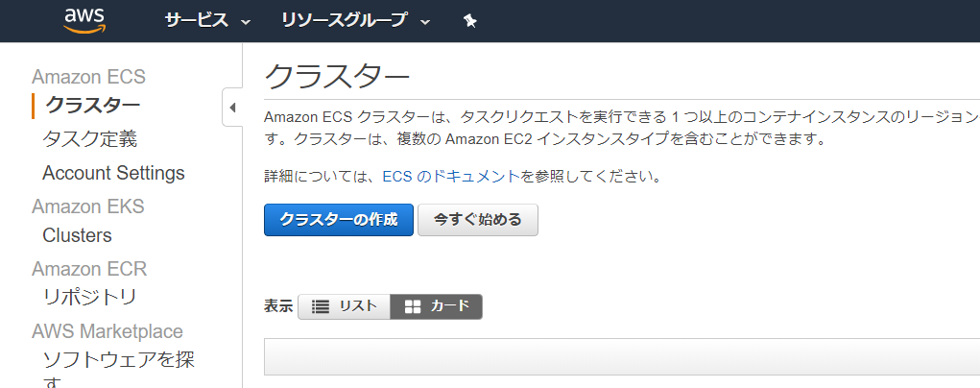Select クラスター in the sidebar

point(92,105)
